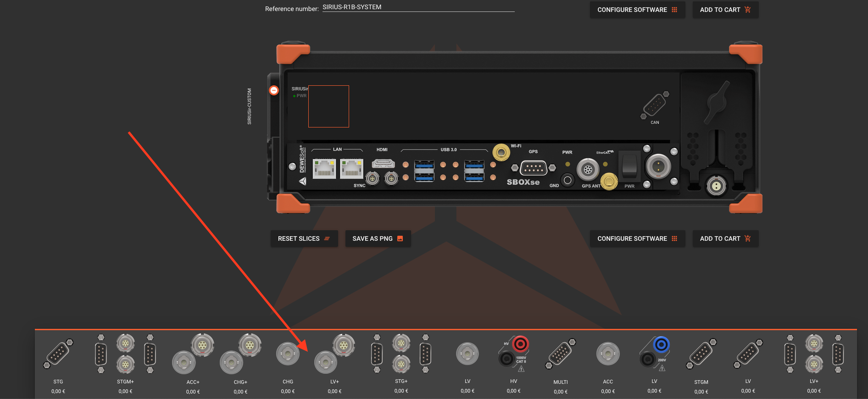Select the STG amplifier slice
Screen dimensions: 868x399
(58, 354)
